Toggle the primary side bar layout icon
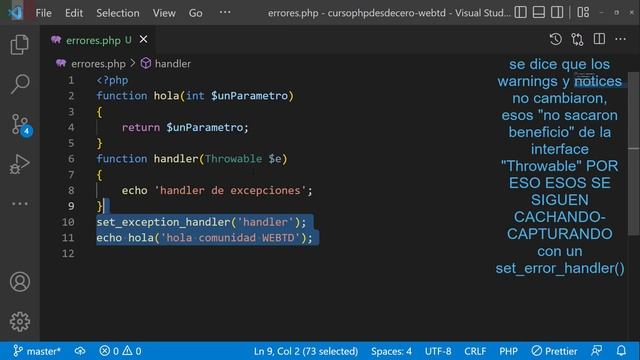Viewport: 640px width, 360px height. pos(520,12)
